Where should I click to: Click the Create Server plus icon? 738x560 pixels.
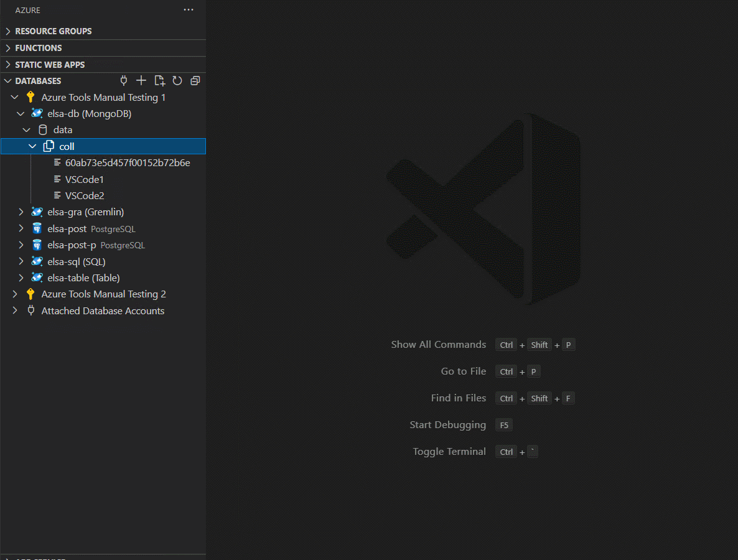(141, 80)
